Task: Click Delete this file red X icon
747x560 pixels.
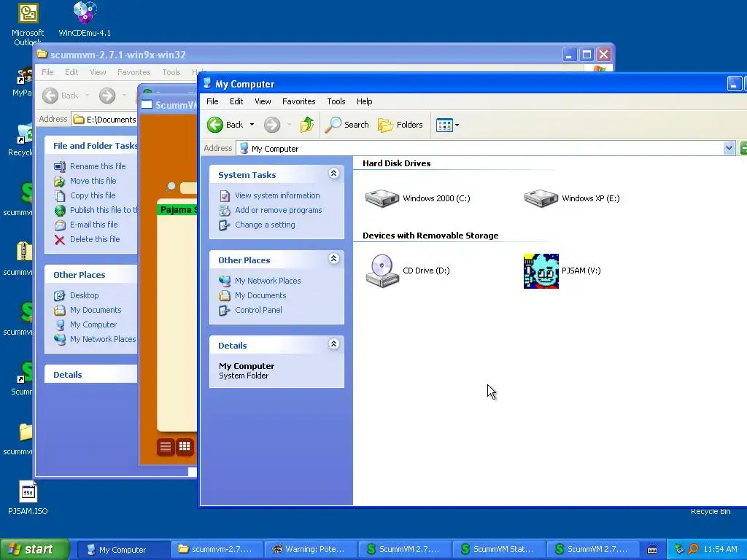Action: coord(60,239)
